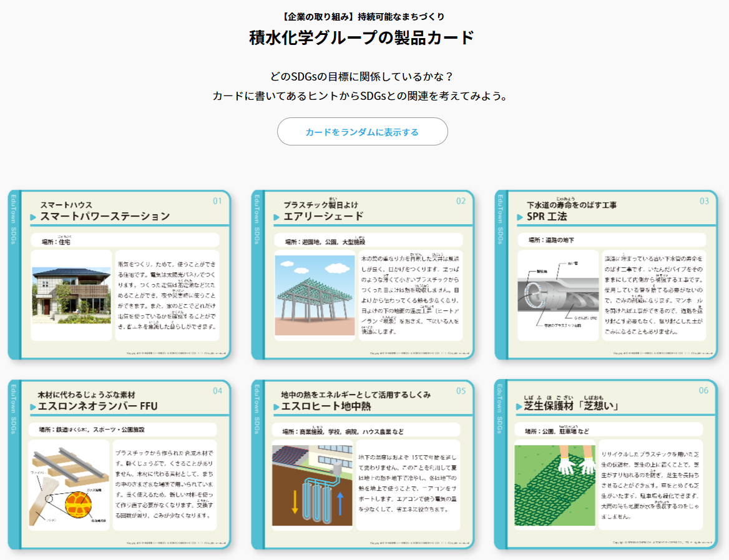This screenshot has width=729, height=560.
Task: Open the 芝生保護材「芝想い」card 06
Action: [606, 464]
